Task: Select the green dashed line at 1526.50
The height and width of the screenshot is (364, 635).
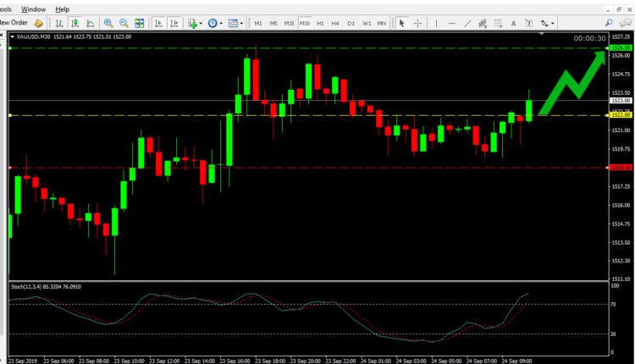Action: (308, 48)
